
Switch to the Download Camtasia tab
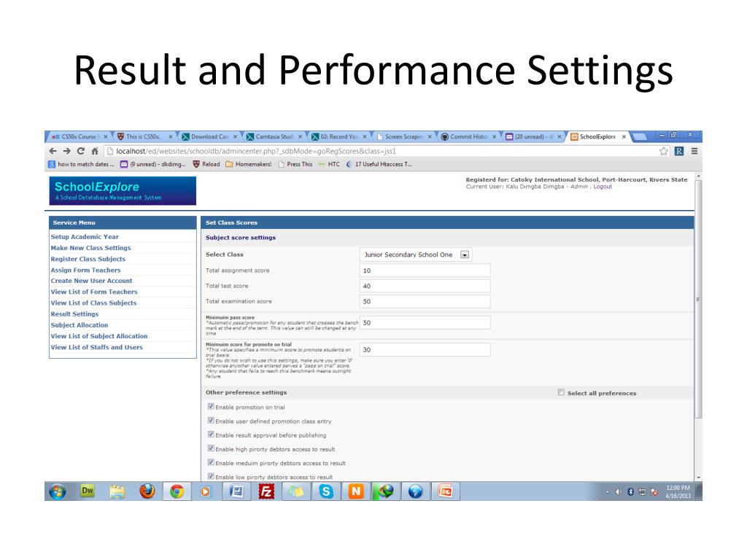point(209,136)
